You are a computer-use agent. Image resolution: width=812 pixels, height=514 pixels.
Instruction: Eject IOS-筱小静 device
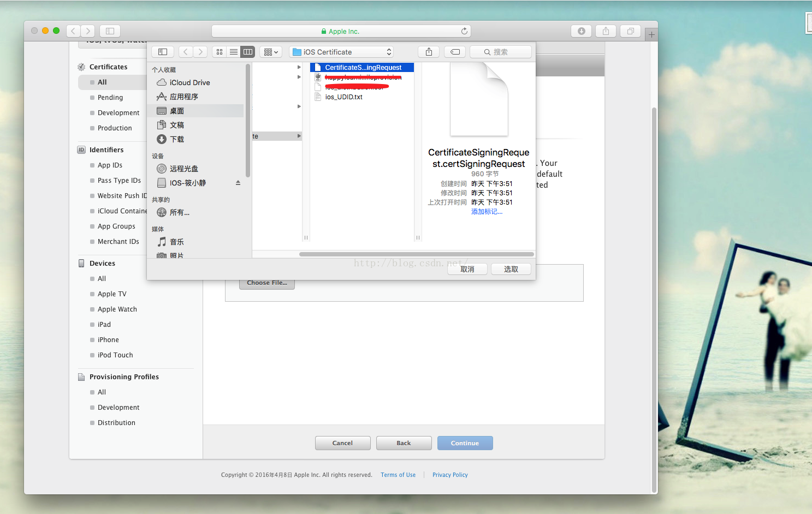coord(238,183)
